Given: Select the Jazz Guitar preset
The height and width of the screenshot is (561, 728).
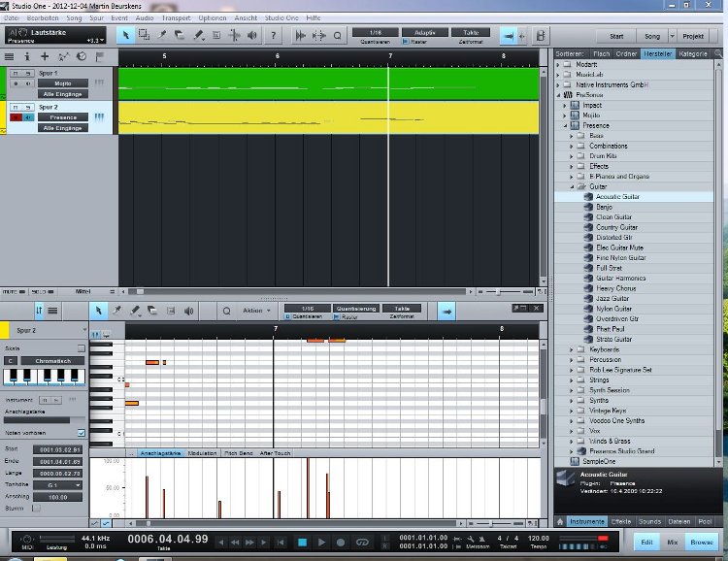Looking at the screenshot, I should coord(612,299).
